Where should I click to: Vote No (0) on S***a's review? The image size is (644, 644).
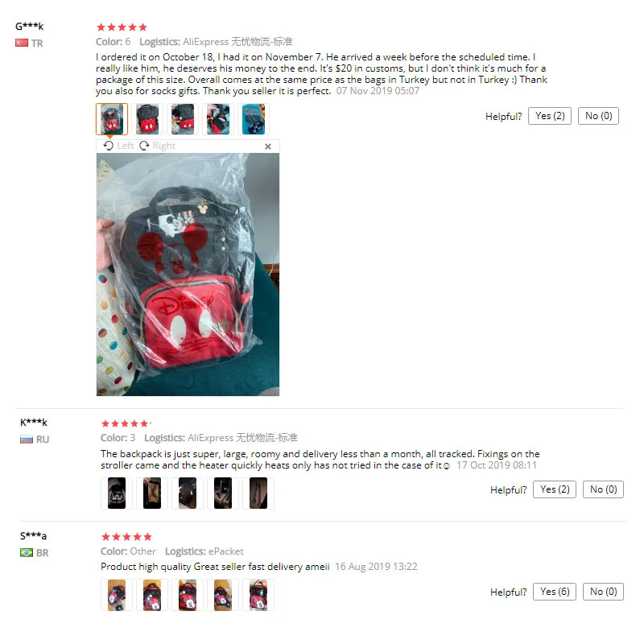[603, 592]
